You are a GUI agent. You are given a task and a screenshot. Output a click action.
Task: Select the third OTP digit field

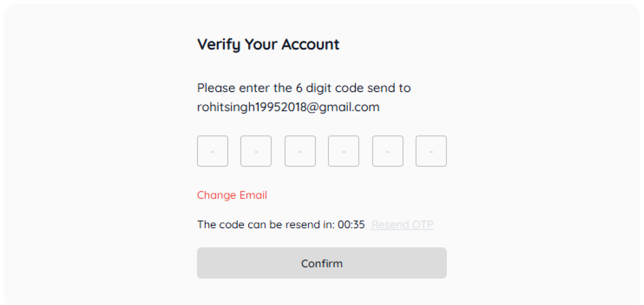300,151
